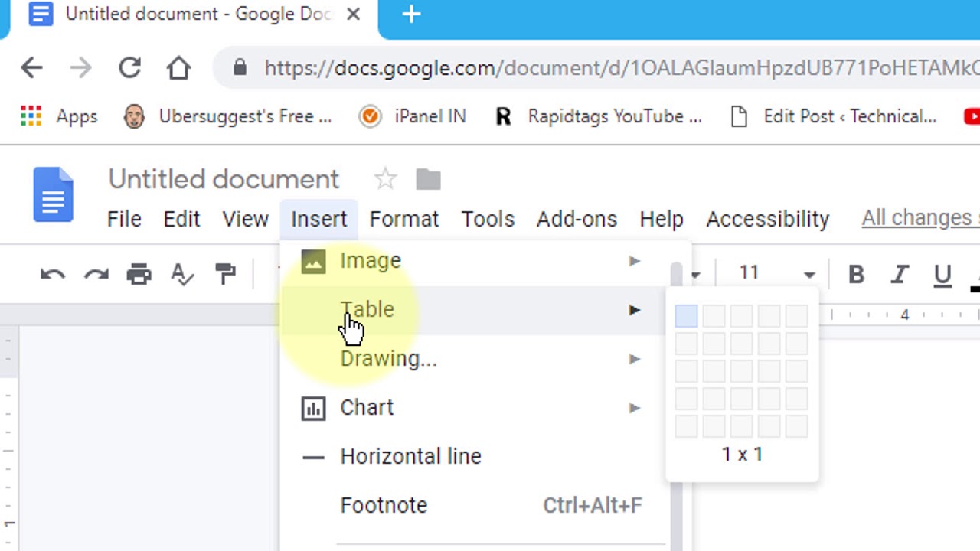Run the spelling check icon

click(x=182, y=274)
